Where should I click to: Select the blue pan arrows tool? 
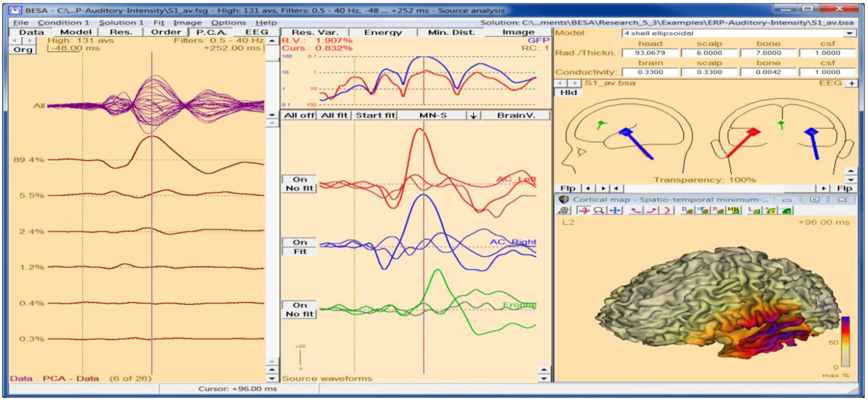(615, 211)
